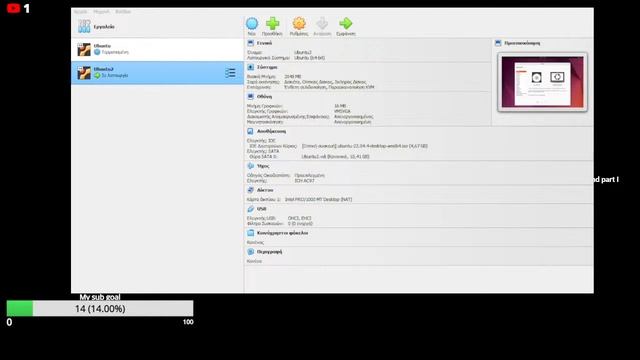
Task: Click the VMSVGA graphics controller value
Action: (x=342, y=111)
